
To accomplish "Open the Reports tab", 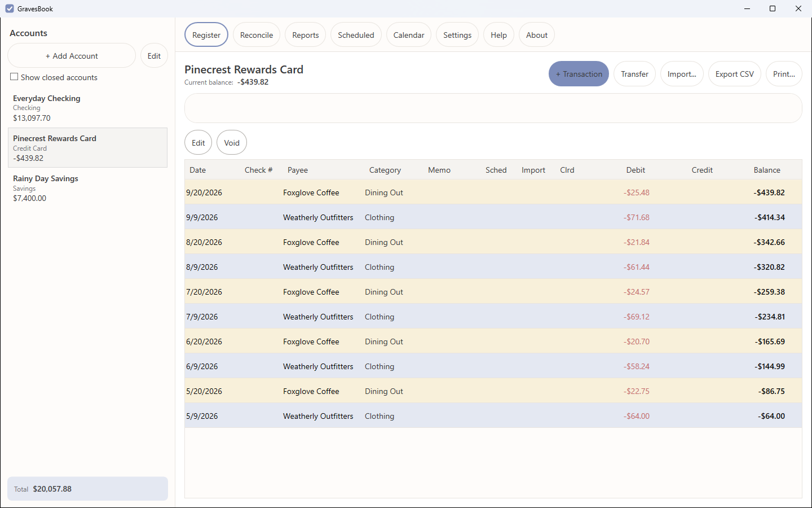I will (x=306, y=35).
